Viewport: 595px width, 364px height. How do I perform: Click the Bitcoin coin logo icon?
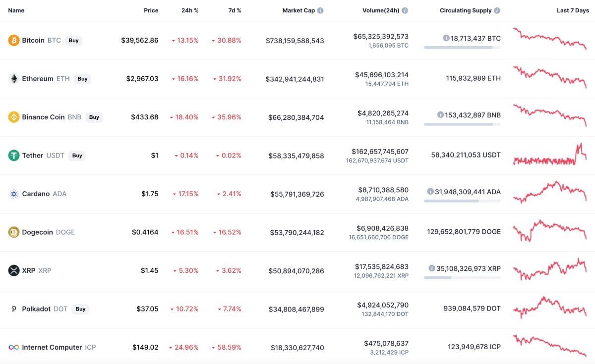(x=14, y=40)
